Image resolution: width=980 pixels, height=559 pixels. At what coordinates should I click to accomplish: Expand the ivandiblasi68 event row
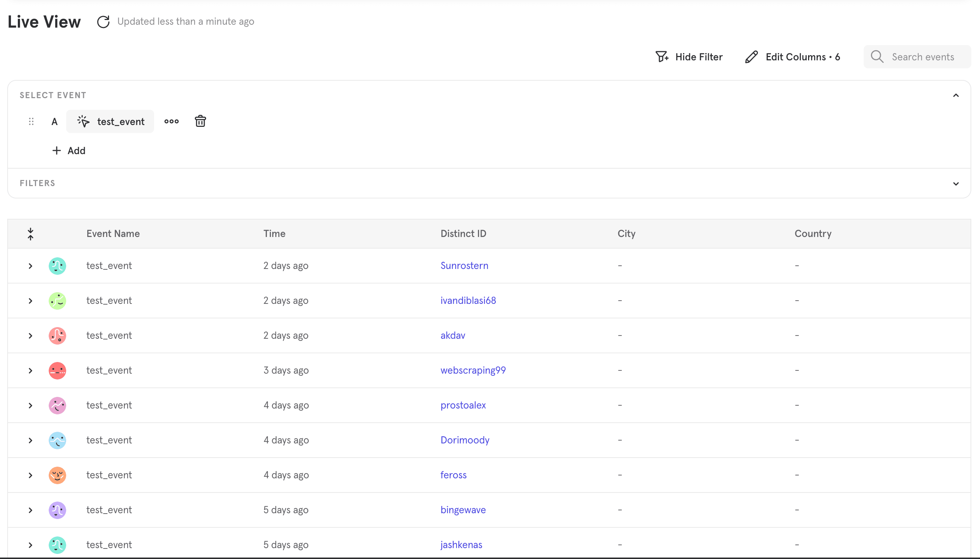click(30, 301)
